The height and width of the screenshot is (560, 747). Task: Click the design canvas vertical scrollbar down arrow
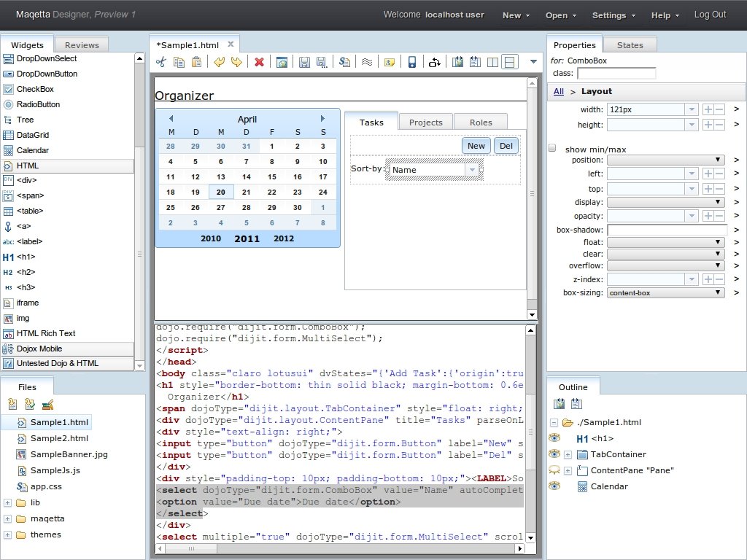(532, 315)
